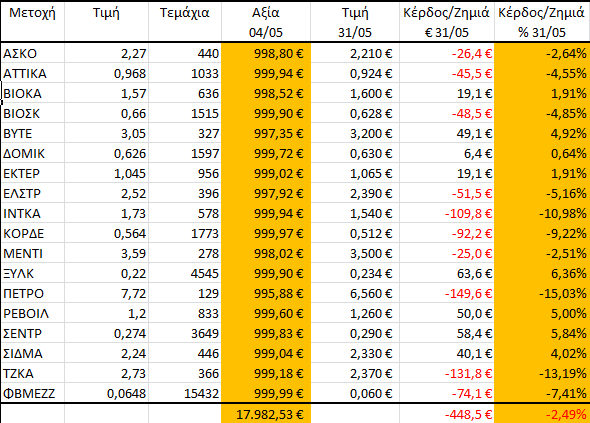Select the percentage -13,19% cell
590x423 pixels.
[x=542, y=373]
